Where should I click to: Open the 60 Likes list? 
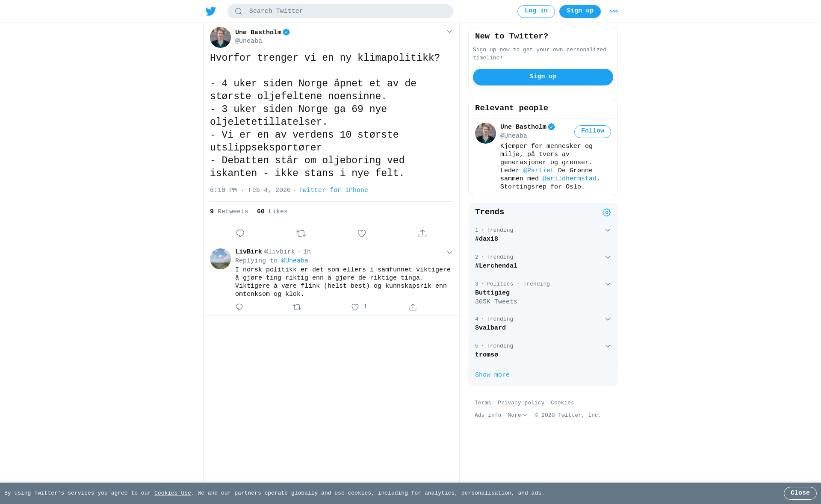pos(272,212)
